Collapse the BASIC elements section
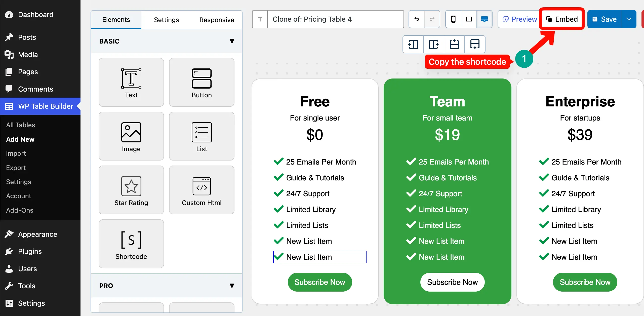 point(232,41)
